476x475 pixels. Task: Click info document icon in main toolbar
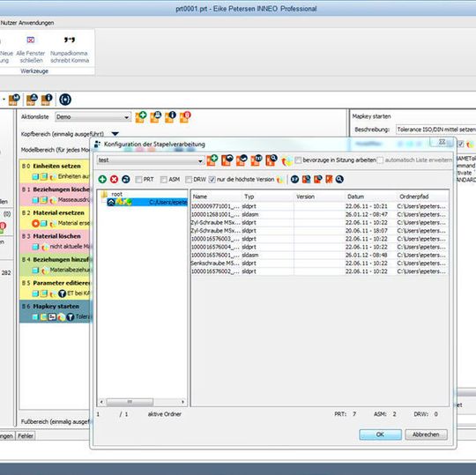pyautogui.click(x=47, y=100)
